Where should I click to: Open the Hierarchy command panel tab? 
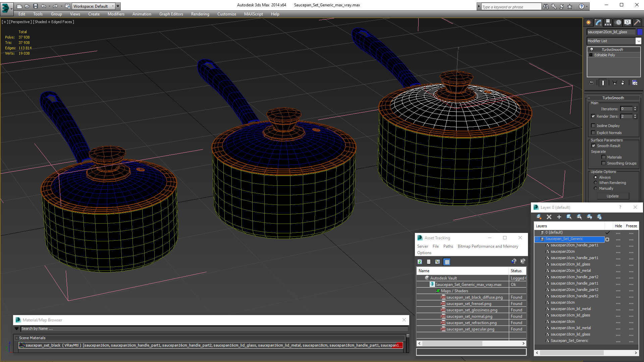click(x=608, y=22)
